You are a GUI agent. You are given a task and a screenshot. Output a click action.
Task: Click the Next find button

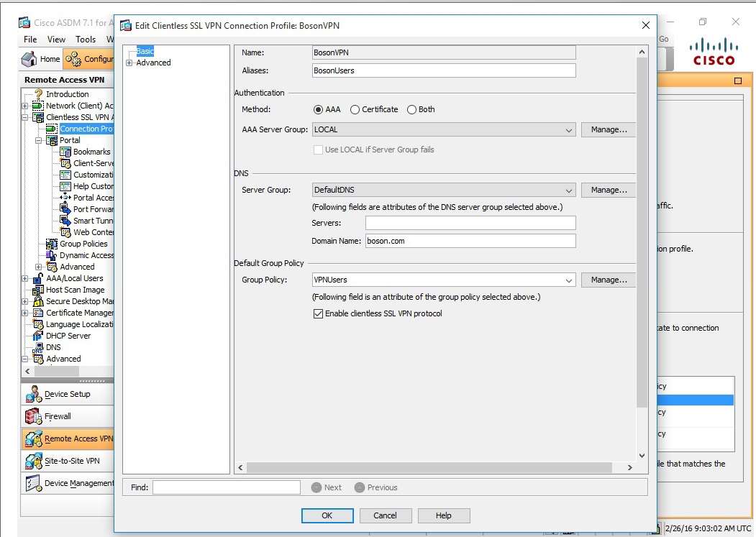coord(327,487)
